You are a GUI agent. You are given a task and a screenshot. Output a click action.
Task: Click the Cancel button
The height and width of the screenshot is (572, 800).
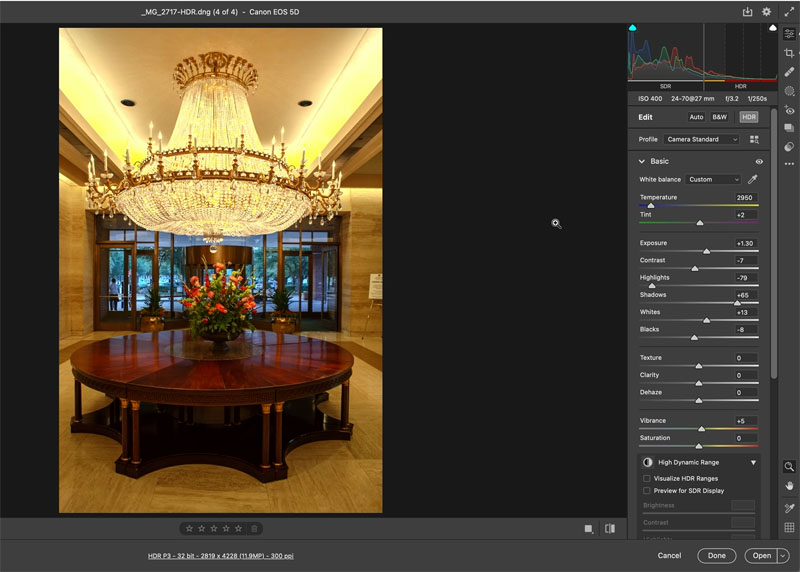pyautogui.click(x=669, y=556)
